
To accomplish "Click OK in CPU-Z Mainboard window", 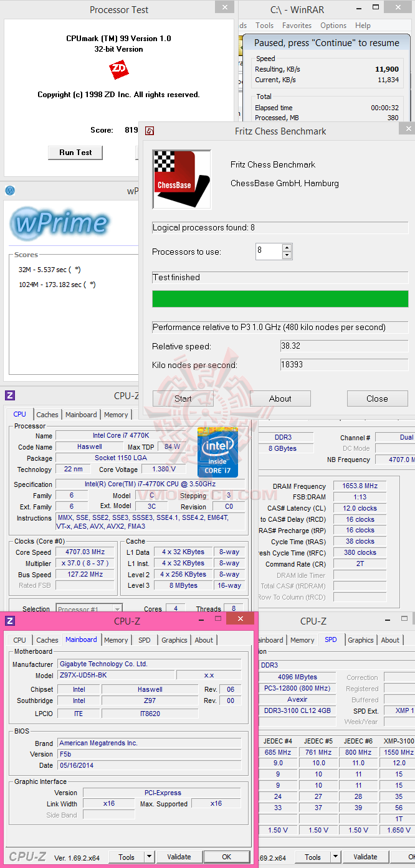I will (x=227, y=857).
